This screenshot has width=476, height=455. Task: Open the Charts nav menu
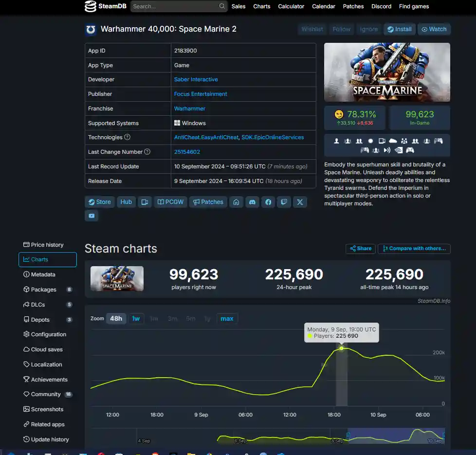coord(262,6)
